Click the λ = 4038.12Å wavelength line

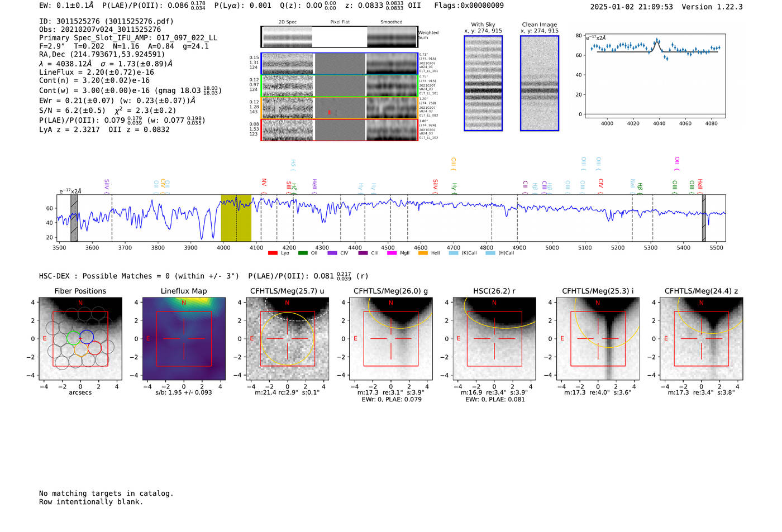(x=106, y=64)
